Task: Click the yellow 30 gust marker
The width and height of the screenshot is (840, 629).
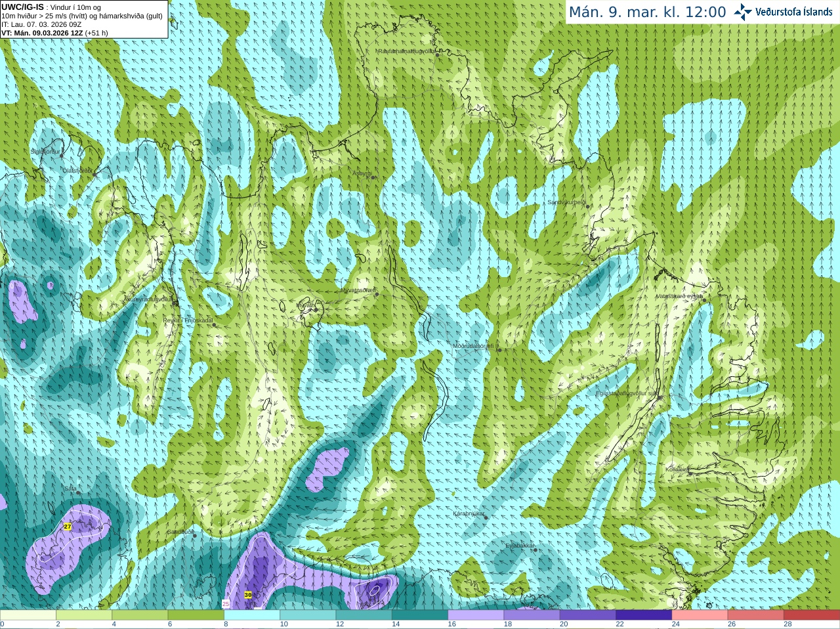Action: pos(248,595)
